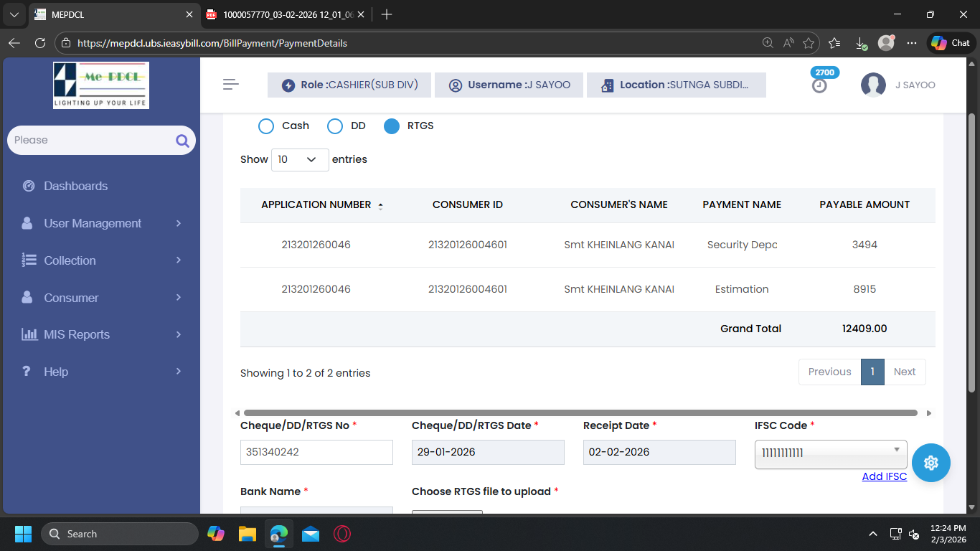The width and height of the screenshot is (980, 551).
Task: Open Dashboards in the sidebar
Action: tap(75, 186)
